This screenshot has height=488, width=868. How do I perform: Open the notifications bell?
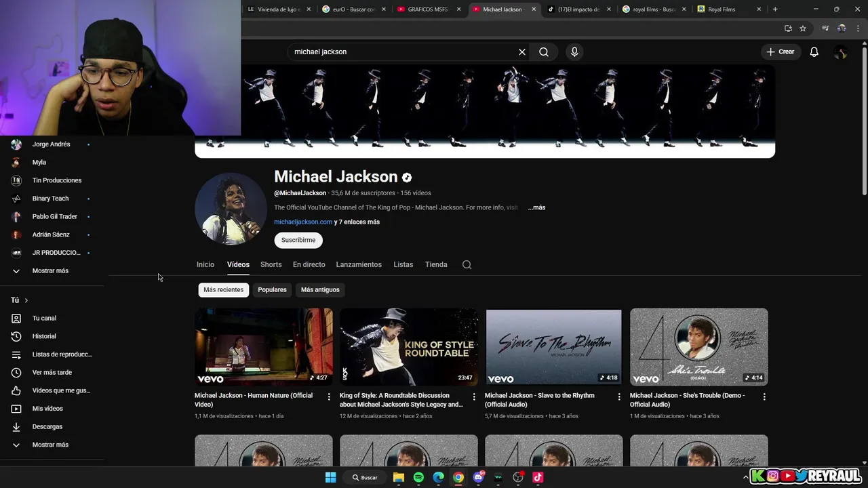click(x=814, y=52)
